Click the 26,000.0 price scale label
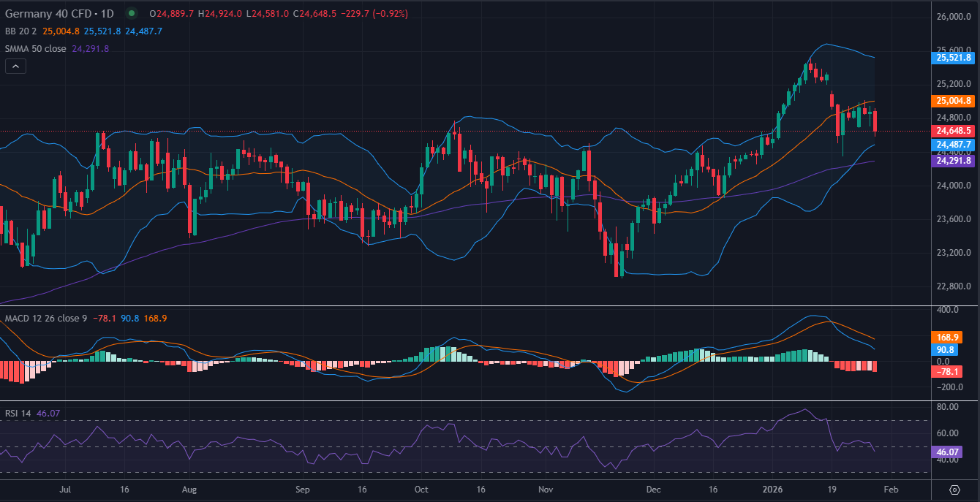The image size is (980, 502). (955, 15)
